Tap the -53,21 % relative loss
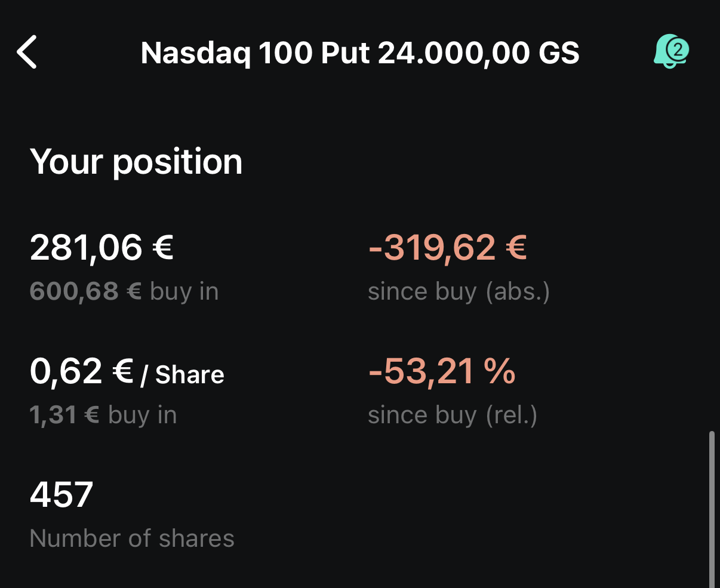The height and width of the screenshot is (588, 720). 442,371
